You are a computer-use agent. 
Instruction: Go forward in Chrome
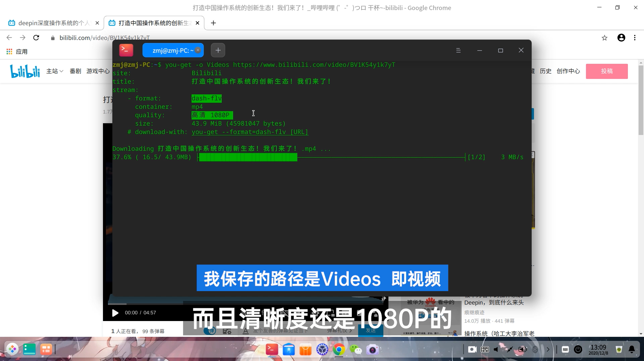pos(22,38)
